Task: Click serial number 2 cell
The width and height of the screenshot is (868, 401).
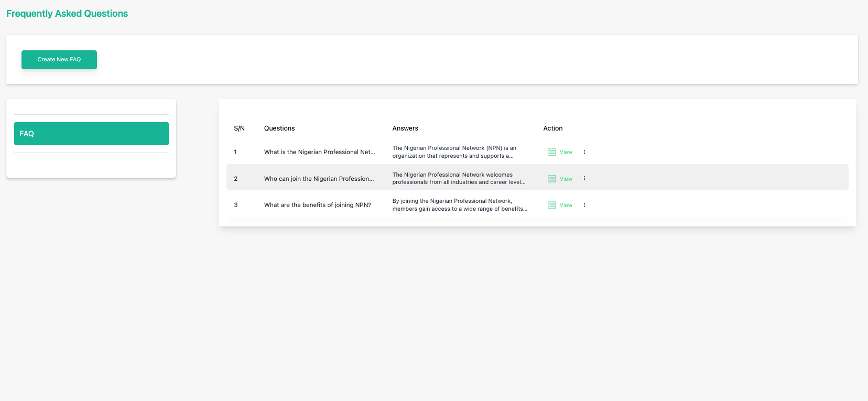Action: pyautogui.click(x=236, y=179)
